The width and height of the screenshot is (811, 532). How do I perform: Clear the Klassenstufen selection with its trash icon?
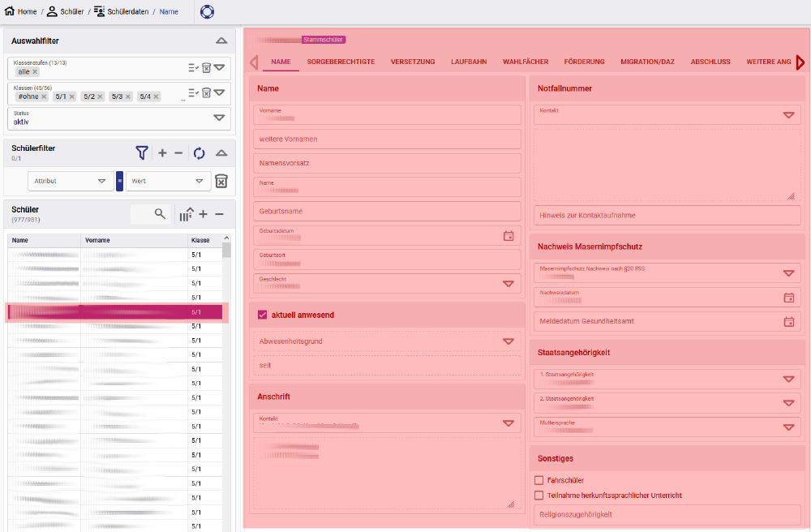point(206,68)
